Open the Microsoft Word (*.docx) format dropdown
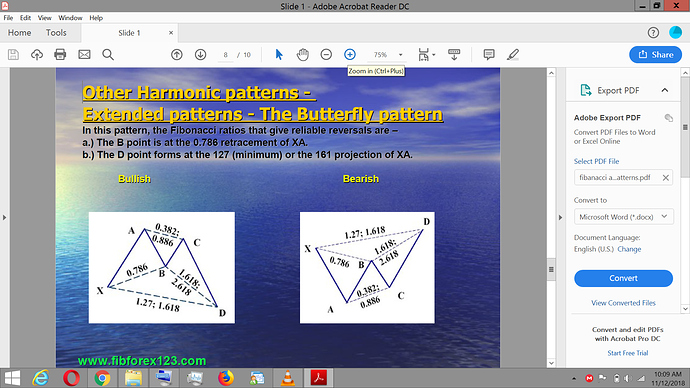 624,217
